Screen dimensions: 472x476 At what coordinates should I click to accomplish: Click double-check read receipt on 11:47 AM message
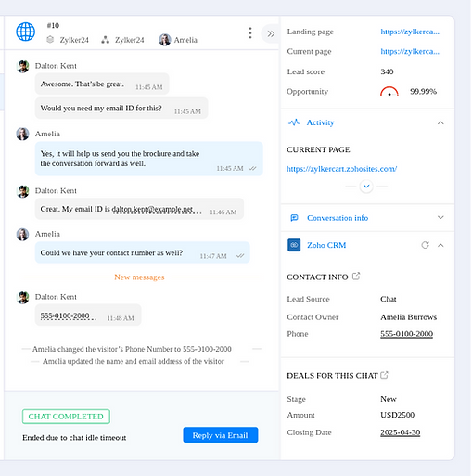tap(240, 255)
